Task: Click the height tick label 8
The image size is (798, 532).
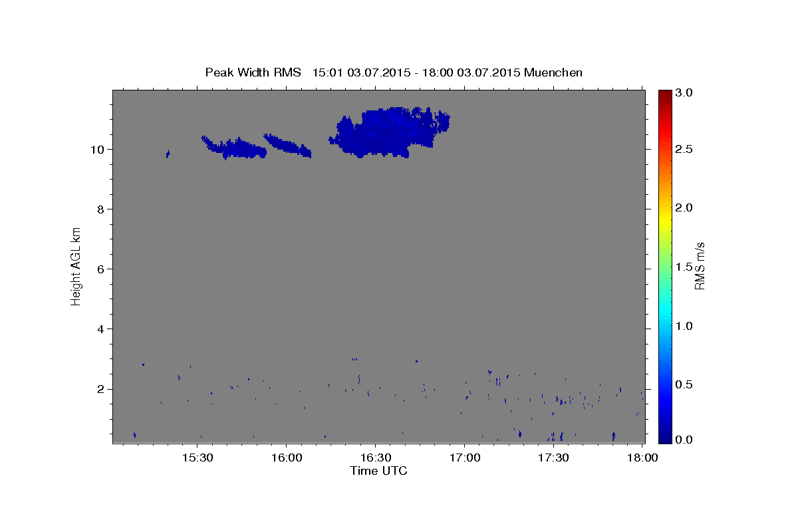Action: tap(102, 209)
